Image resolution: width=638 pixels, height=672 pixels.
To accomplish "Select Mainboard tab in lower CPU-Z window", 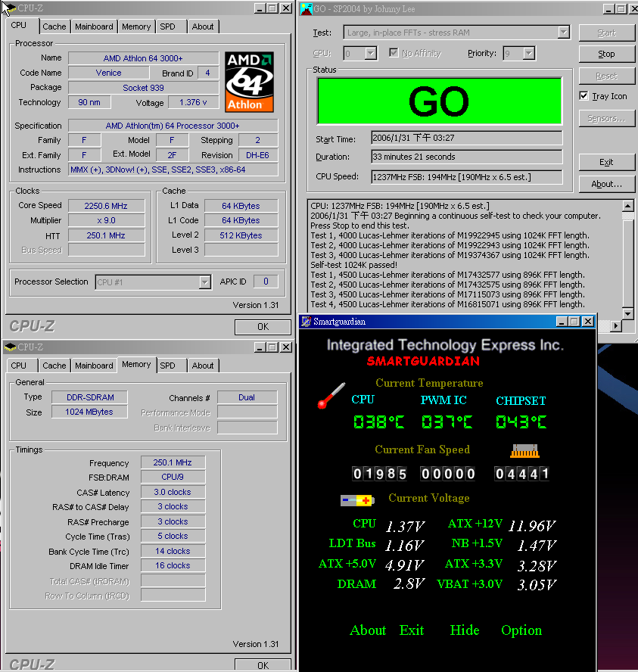I will point(94,366).
